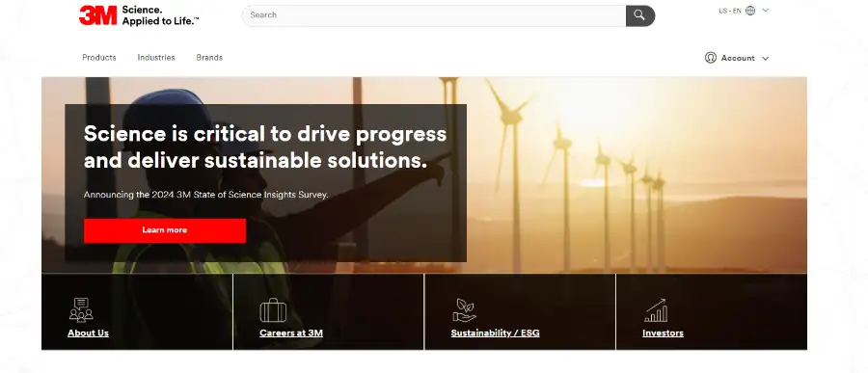Open the About Us link
This screenshot has width=868, height=373.
[88, 333]
